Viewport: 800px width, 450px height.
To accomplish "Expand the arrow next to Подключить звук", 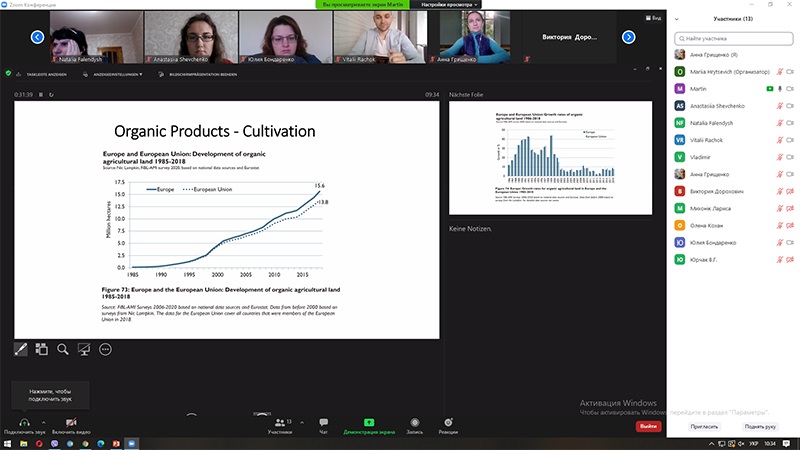I will point(42,419).
